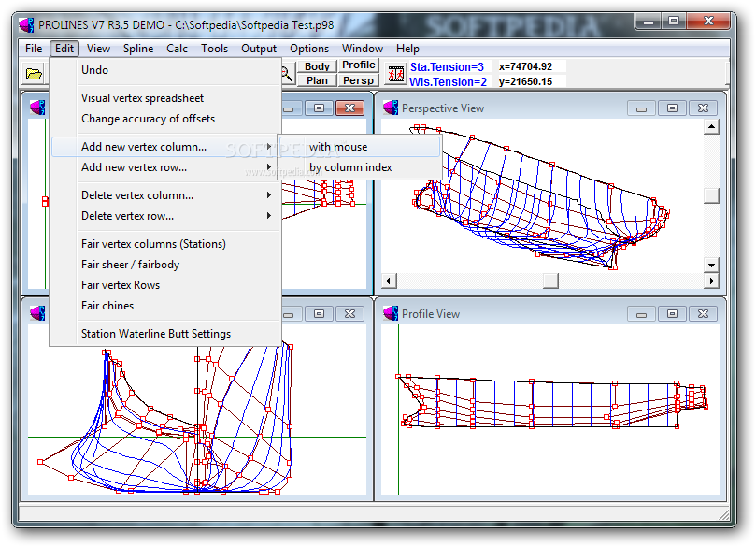Open the Help menu
This screenshot has width=756, height=547.
tap(407, 49)
